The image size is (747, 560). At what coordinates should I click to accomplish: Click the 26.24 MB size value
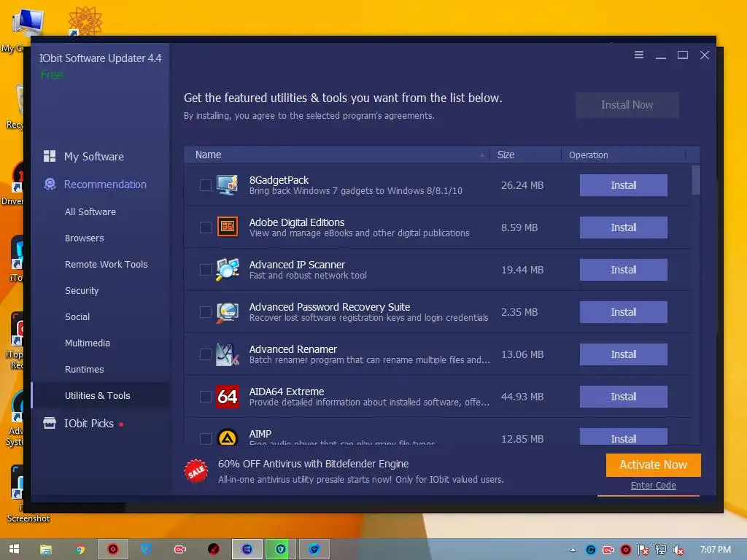(522, 185)
